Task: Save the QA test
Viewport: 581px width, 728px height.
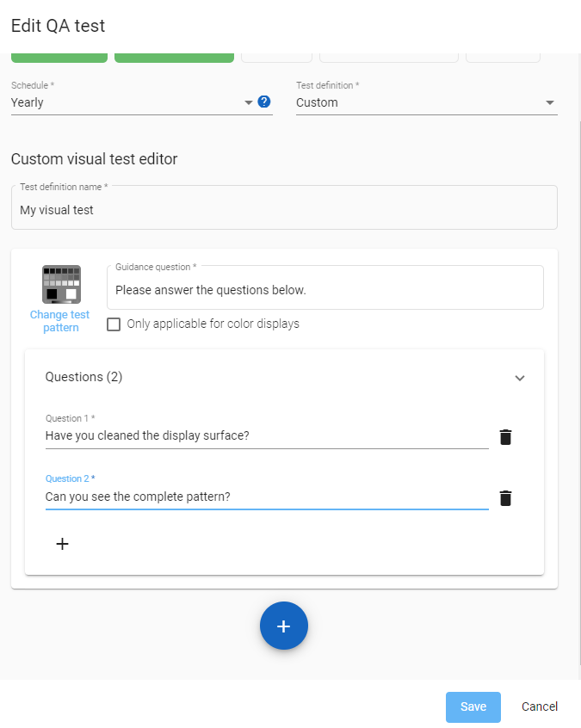Action: coord(473,706)
